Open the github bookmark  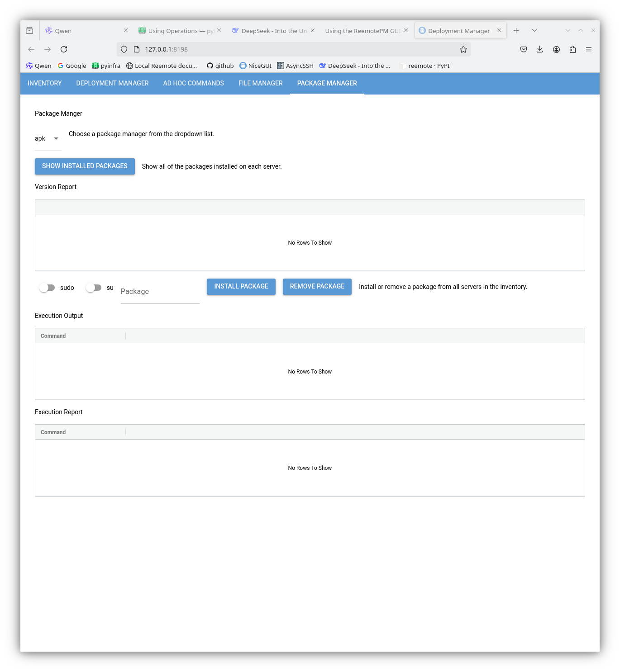click(x=220, y=66)
